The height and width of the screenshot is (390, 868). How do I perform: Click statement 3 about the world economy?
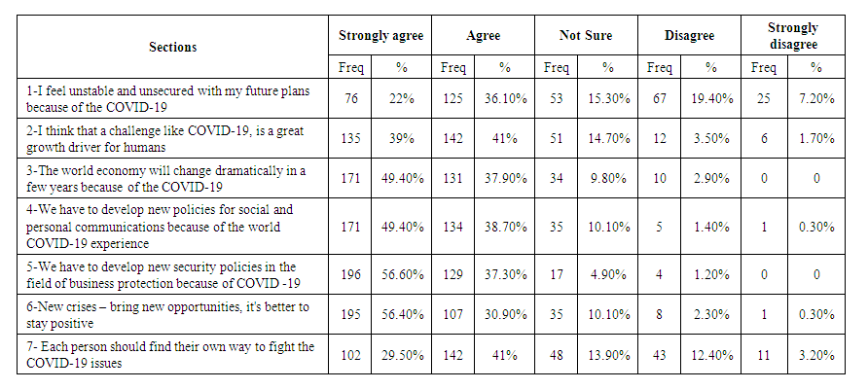[165, 179]
